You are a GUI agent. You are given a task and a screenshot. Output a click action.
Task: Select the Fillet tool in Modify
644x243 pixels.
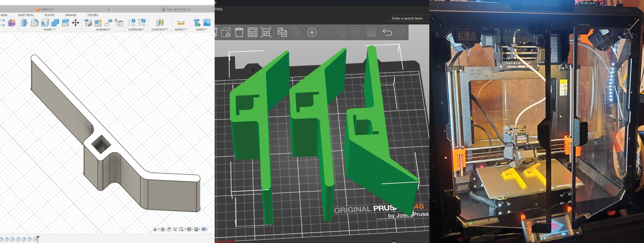click(x=35, y=23)
